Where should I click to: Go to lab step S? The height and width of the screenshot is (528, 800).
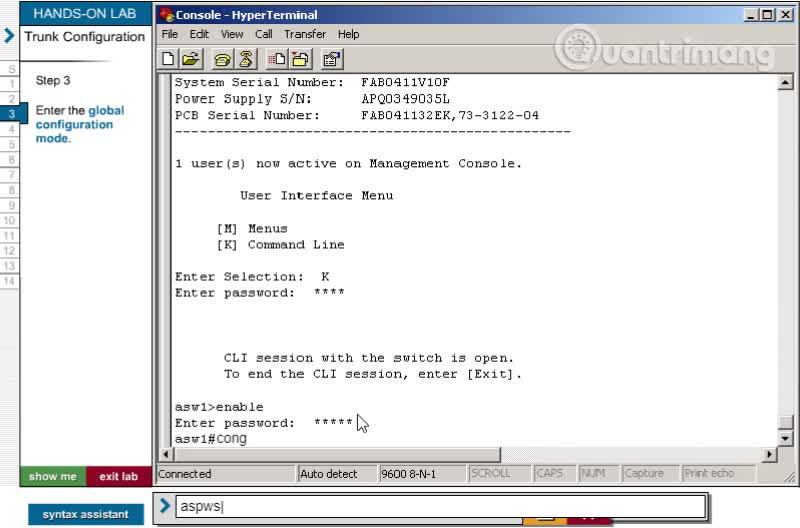[x=11, y=69]
